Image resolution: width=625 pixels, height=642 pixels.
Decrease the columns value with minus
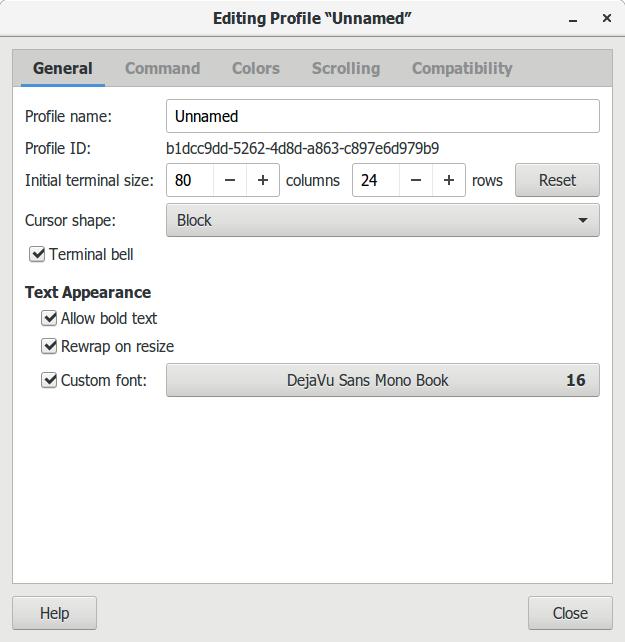coord(230,180)
